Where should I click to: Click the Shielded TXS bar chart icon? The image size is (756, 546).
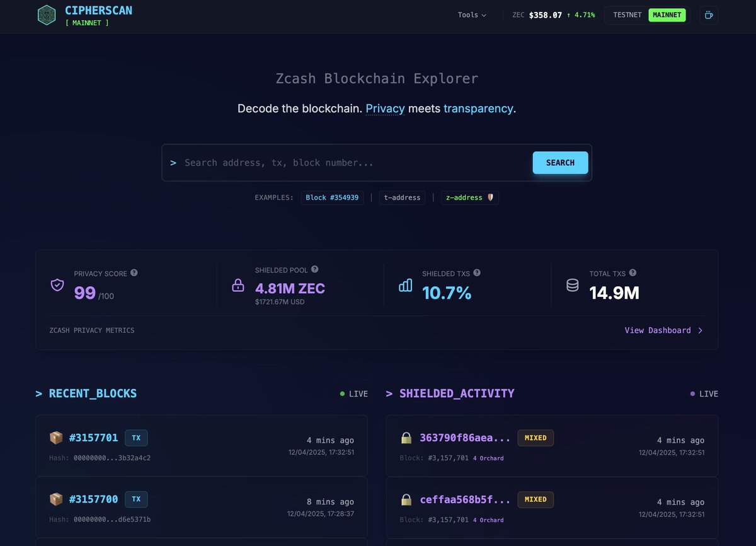point(406,286)
